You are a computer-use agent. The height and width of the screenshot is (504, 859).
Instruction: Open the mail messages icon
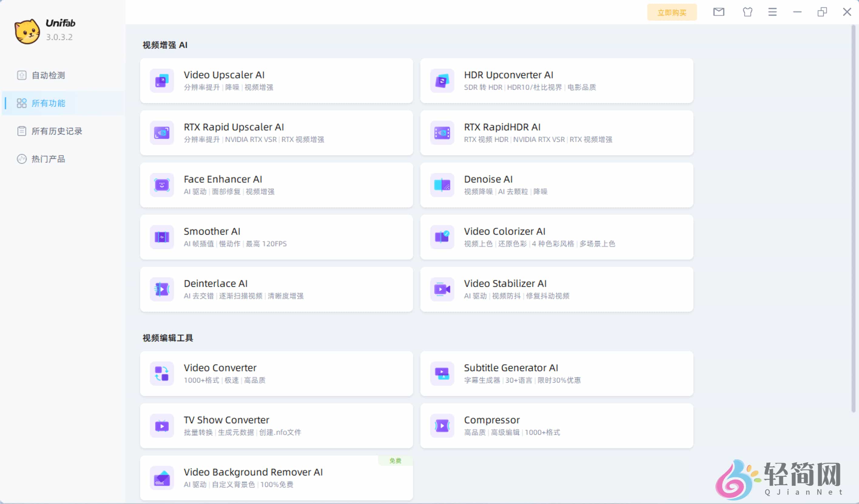[x=719, y=12]
